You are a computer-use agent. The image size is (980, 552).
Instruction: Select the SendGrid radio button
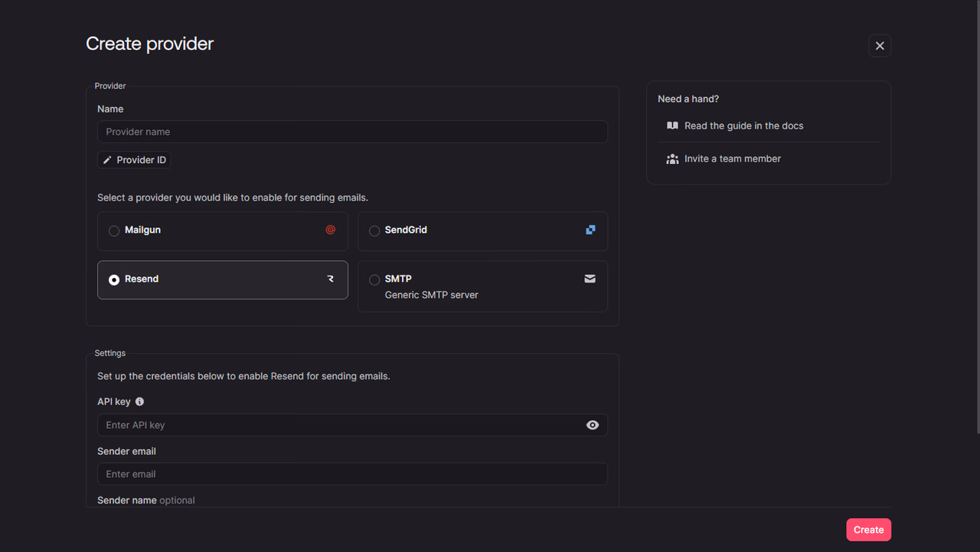[x=374, y=231]
